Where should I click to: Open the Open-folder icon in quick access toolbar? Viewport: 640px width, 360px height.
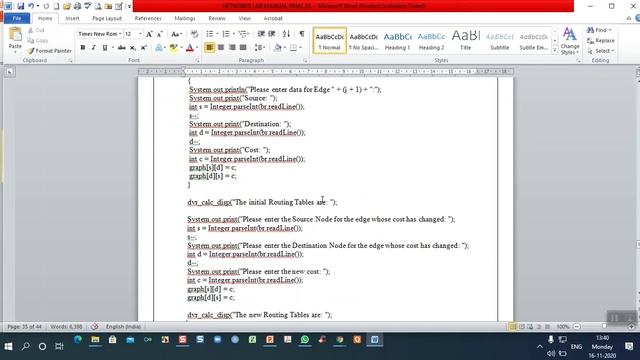(x=67, y=6)
